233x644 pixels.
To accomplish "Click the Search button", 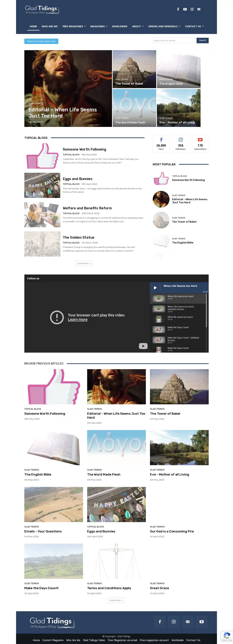I will coord(202,41).
